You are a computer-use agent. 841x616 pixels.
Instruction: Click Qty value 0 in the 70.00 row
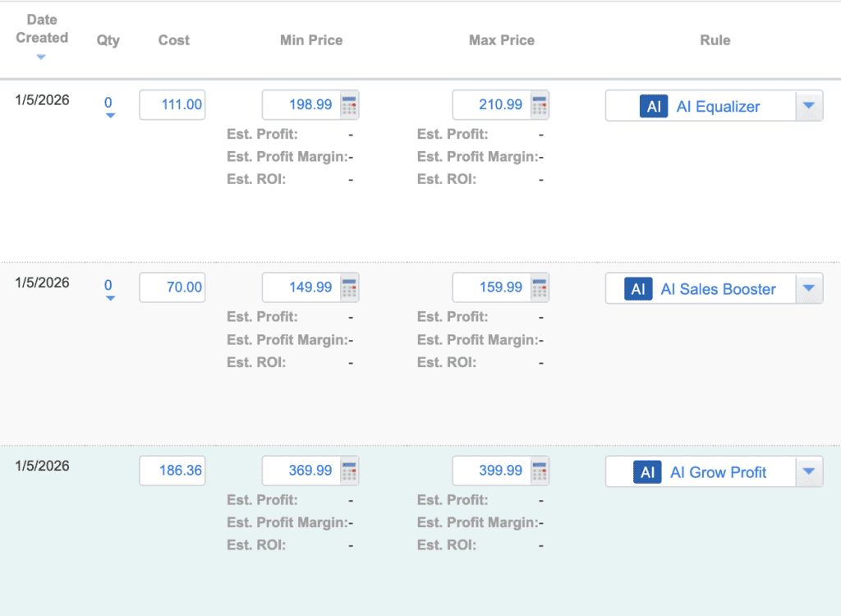[108, 285]
